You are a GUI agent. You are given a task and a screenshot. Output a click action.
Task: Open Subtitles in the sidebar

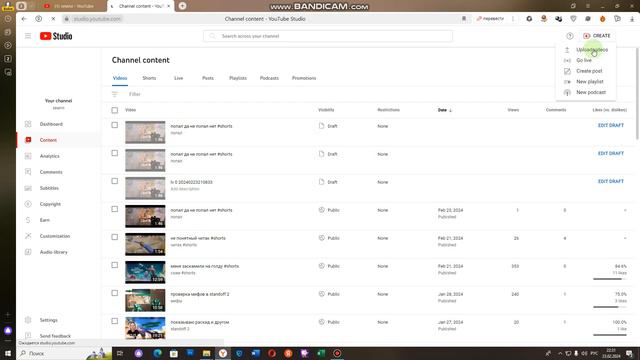pos(49,188)
